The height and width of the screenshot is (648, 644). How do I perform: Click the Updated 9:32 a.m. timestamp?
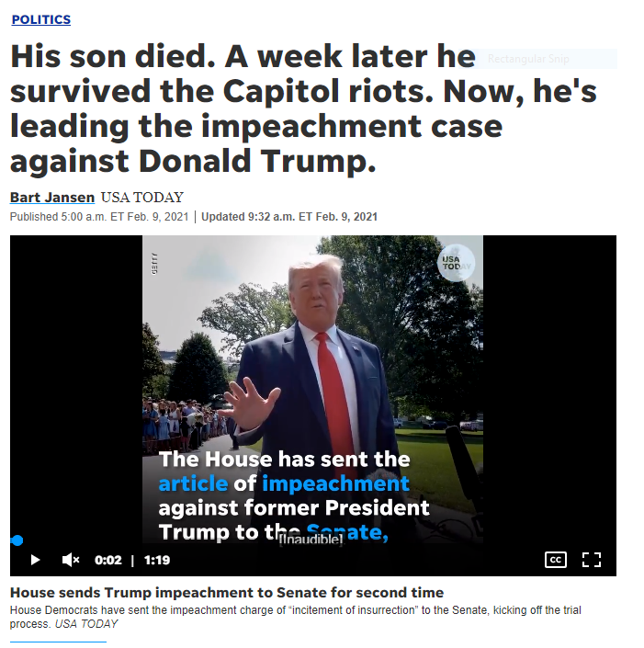[289, 217]
